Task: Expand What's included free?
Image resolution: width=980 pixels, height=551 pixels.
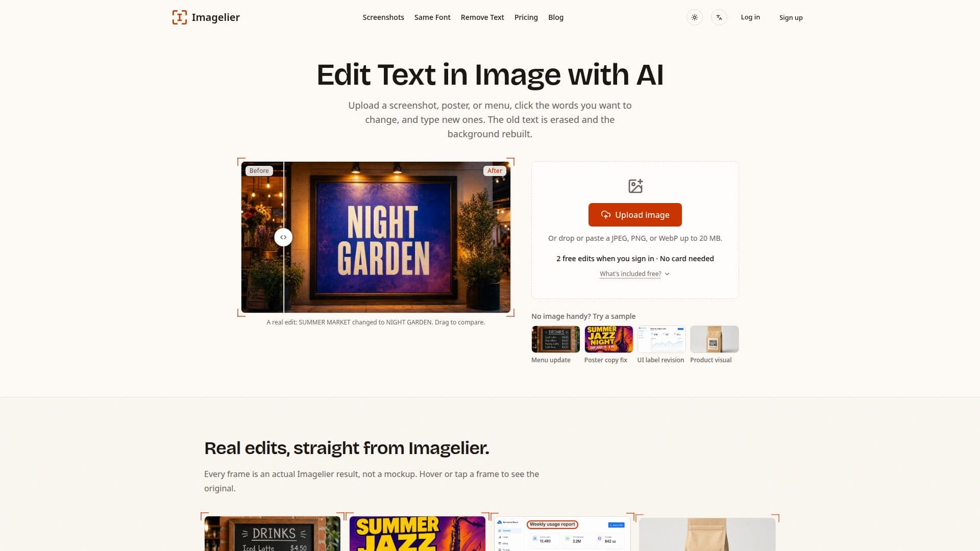Action: click(x=634, y=274)
